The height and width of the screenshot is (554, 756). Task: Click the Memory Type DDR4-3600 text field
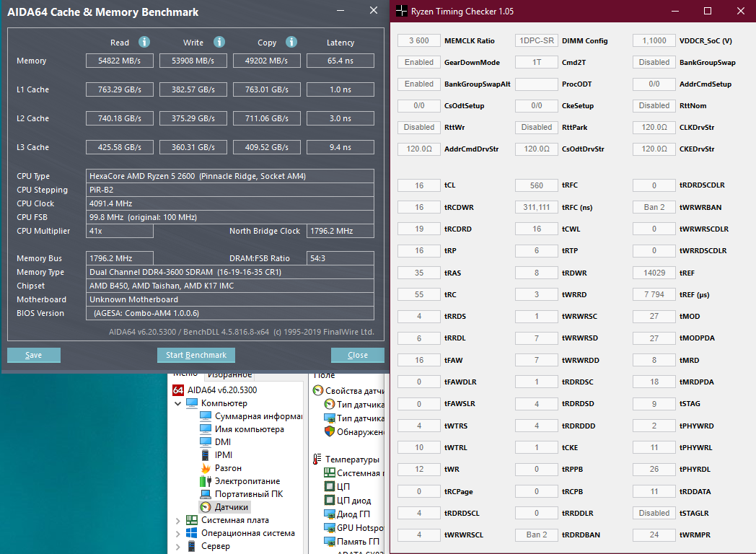point(230,272)
